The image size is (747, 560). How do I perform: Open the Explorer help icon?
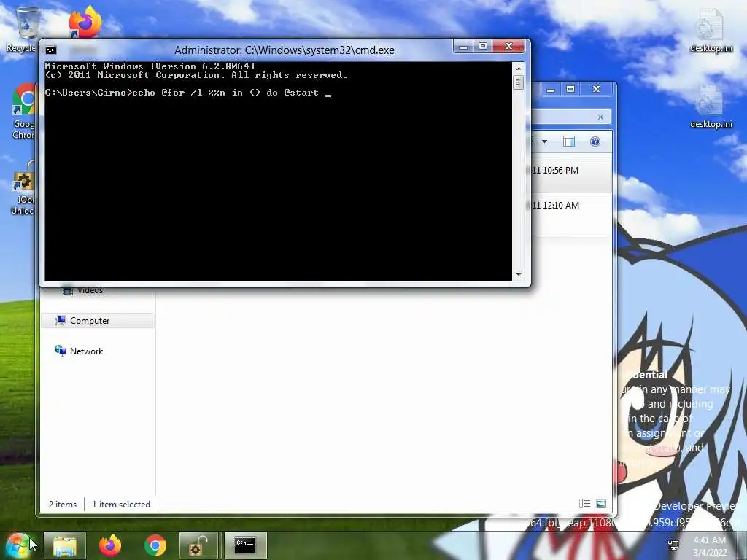pyautogui.click(x=595, y=141)
